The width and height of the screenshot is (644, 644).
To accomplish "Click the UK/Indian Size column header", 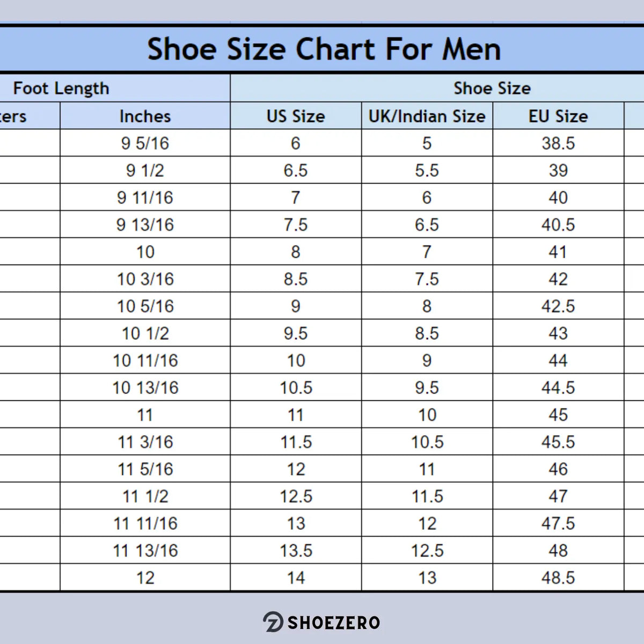I will 427,116.
